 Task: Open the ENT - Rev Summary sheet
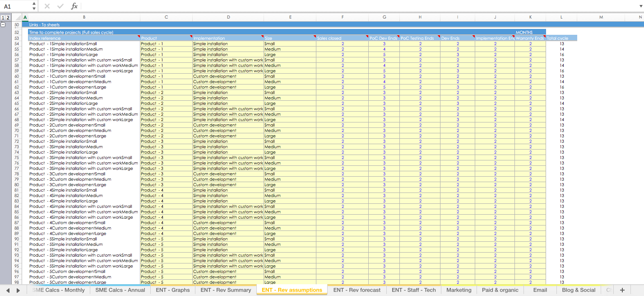coord(226,290)
